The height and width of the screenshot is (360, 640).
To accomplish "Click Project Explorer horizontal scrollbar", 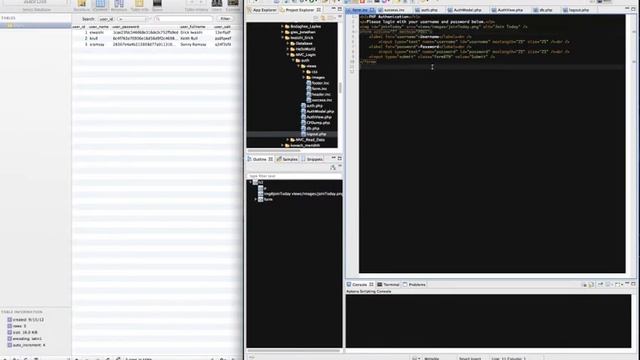I will coord(273,150).
